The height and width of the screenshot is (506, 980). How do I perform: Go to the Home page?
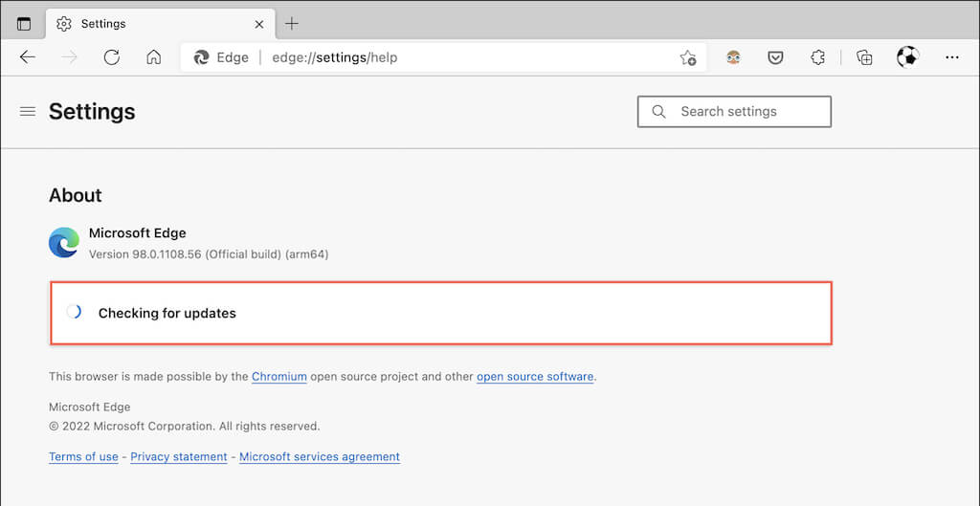153,57
